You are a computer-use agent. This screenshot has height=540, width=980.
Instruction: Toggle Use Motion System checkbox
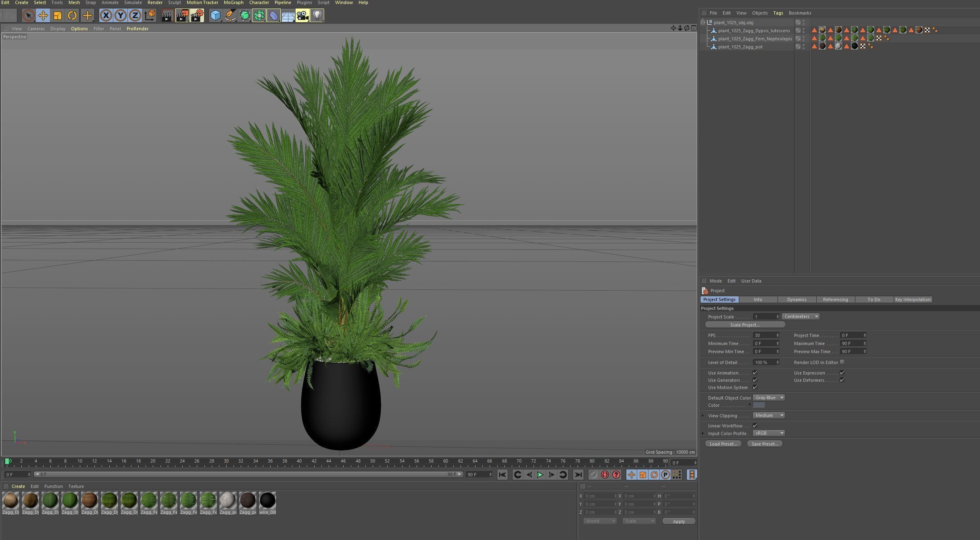tap(755, 387)
